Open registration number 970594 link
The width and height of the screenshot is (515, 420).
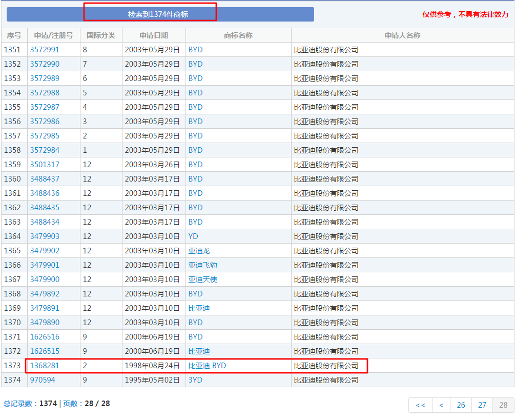43,380
